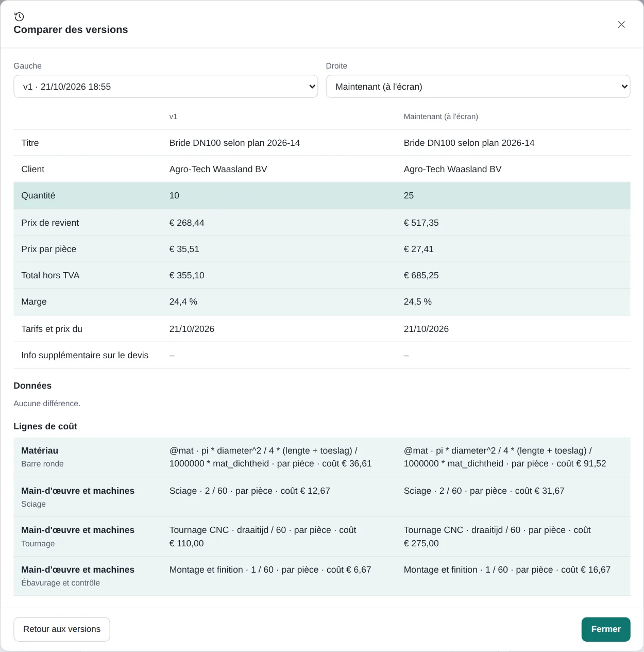
Task: Click the Prix par pièce € 35,51 value
Action: pos(184,249)
